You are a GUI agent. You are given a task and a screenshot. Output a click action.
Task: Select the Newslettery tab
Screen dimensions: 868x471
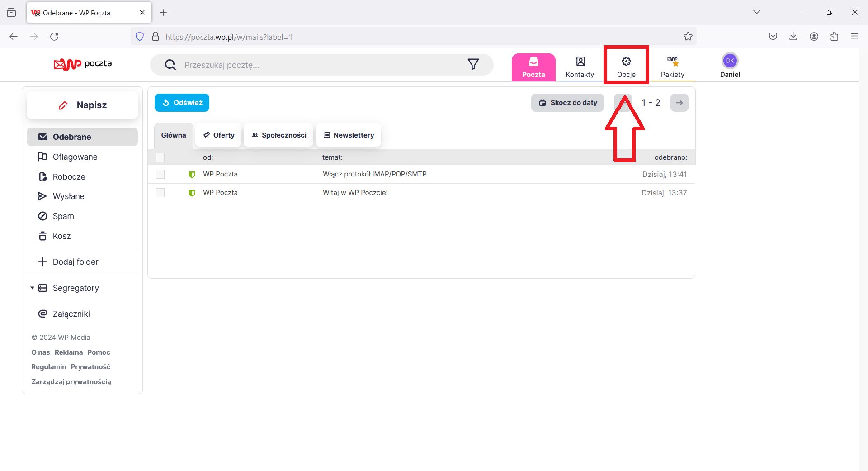[x=349, y=135]
